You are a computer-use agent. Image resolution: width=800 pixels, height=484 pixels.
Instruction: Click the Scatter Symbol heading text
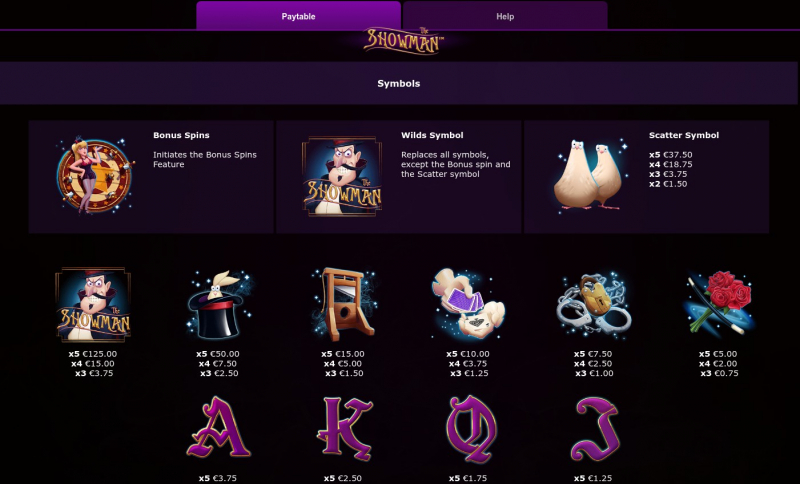684,135
